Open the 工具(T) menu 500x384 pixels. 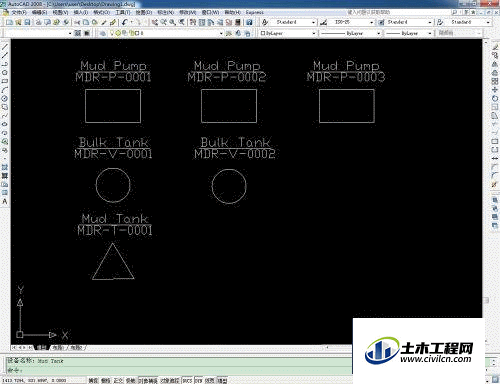click(x=123, y=12)
